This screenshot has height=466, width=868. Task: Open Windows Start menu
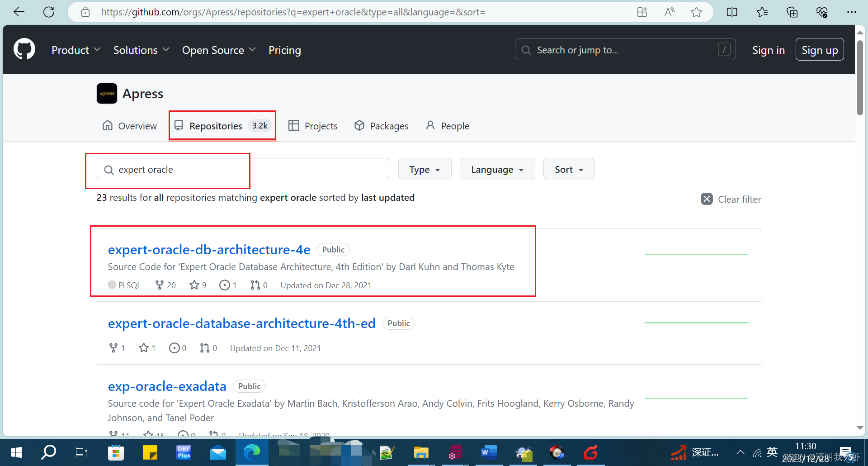coord(16,452)
